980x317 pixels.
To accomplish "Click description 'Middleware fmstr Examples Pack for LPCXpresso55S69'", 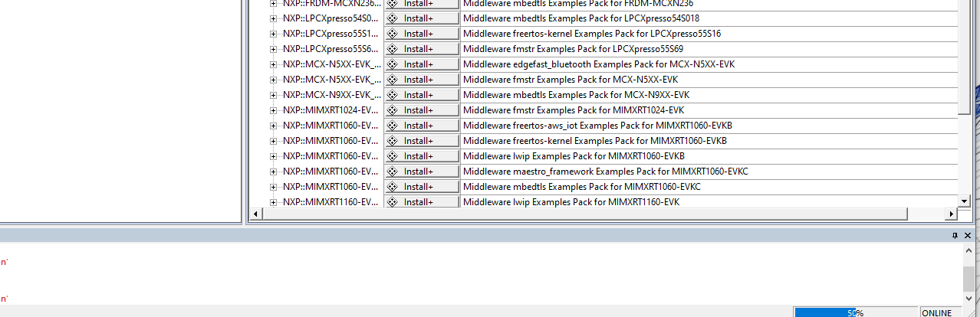I will coord(573,49).
